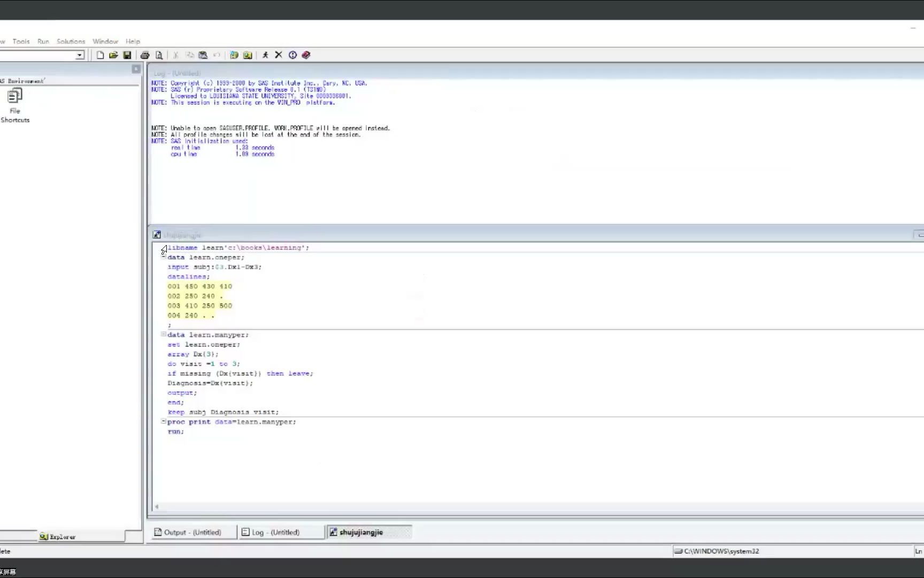Click the Paste clipboard icon
This screenshot has width=924, height=578.
[x=203, y=55]
